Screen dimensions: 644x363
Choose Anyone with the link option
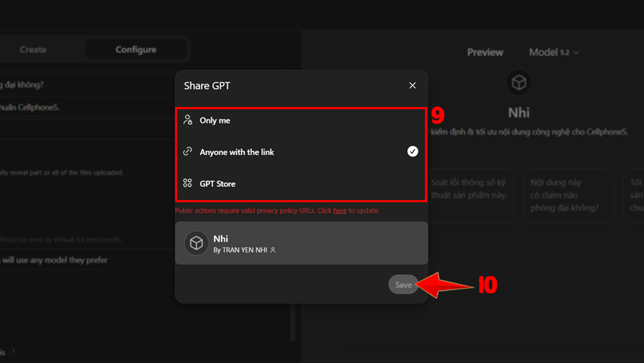236,152
